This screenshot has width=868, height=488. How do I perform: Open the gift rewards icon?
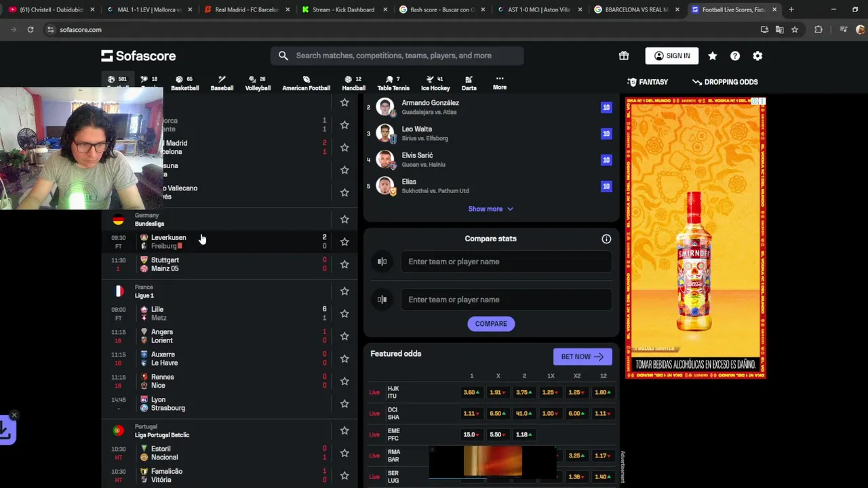624,56
